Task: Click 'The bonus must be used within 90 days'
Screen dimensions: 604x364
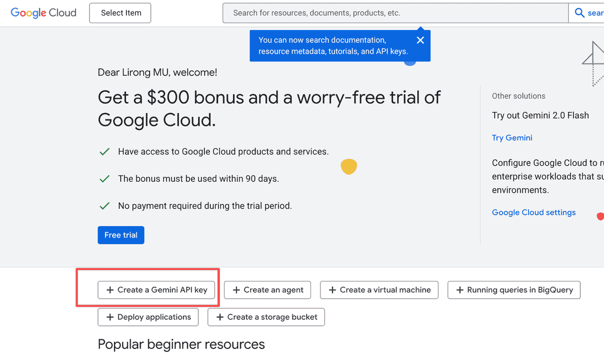Action: (x=198, y=179)
